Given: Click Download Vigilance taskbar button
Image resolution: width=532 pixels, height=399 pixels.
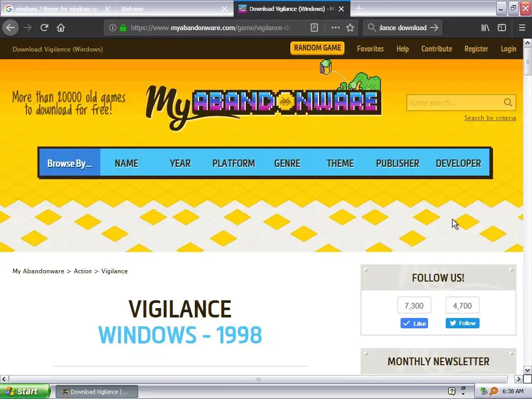Looking at the screenshot, I should click(x=97, y=392).
